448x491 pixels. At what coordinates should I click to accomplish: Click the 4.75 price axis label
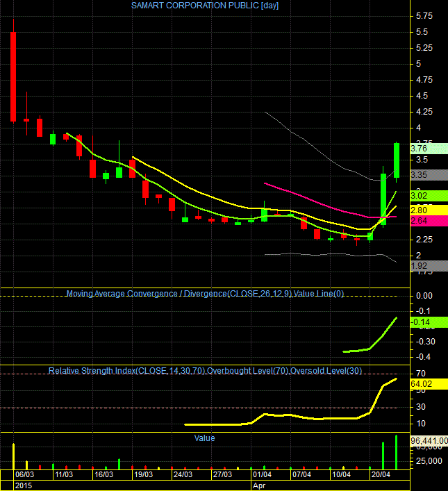(x=424, y=80)
